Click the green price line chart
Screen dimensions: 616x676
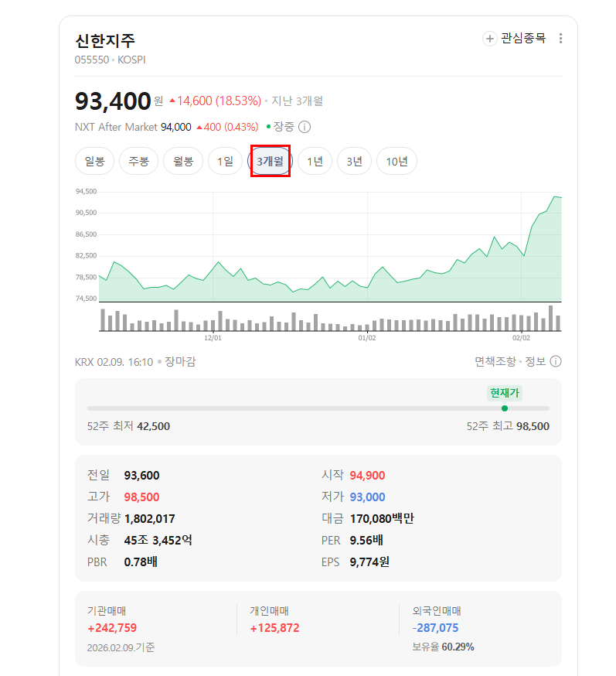tap(330, 247)
